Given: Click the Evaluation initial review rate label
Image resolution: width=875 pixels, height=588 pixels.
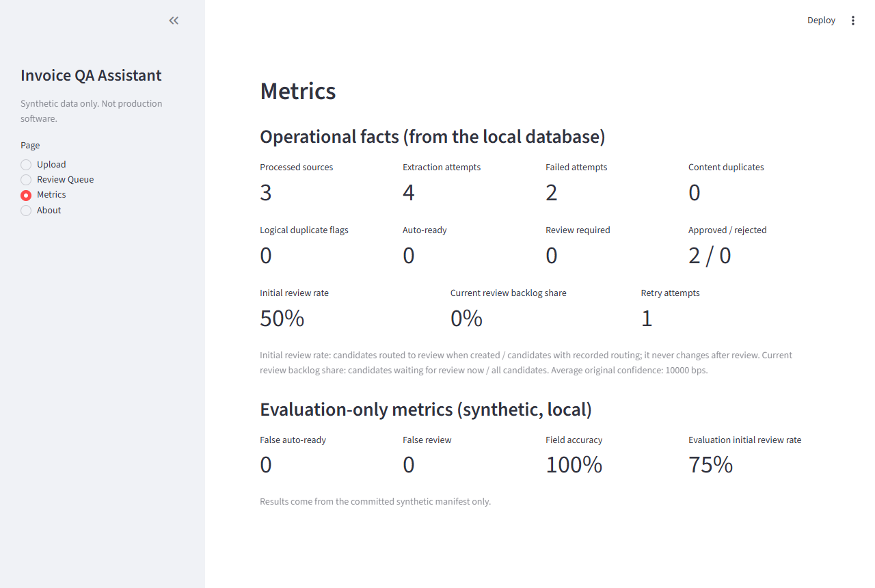Looking at the screenshot, I should (x=745, y=440).
